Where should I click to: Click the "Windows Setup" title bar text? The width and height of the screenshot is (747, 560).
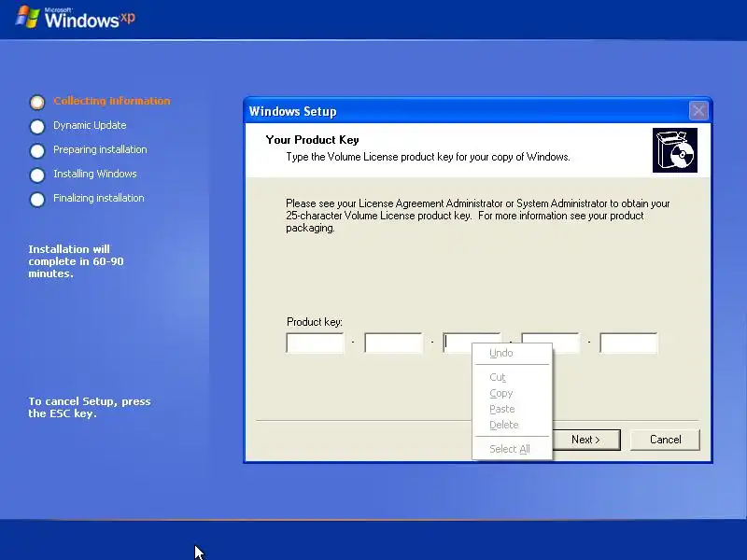(x=292, y=111)
